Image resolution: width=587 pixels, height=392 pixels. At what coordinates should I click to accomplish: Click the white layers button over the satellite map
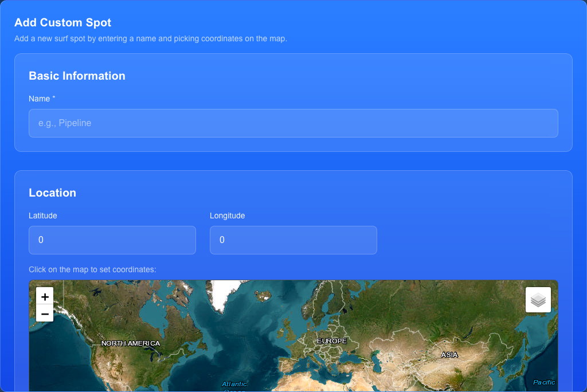tap(538, 299)
